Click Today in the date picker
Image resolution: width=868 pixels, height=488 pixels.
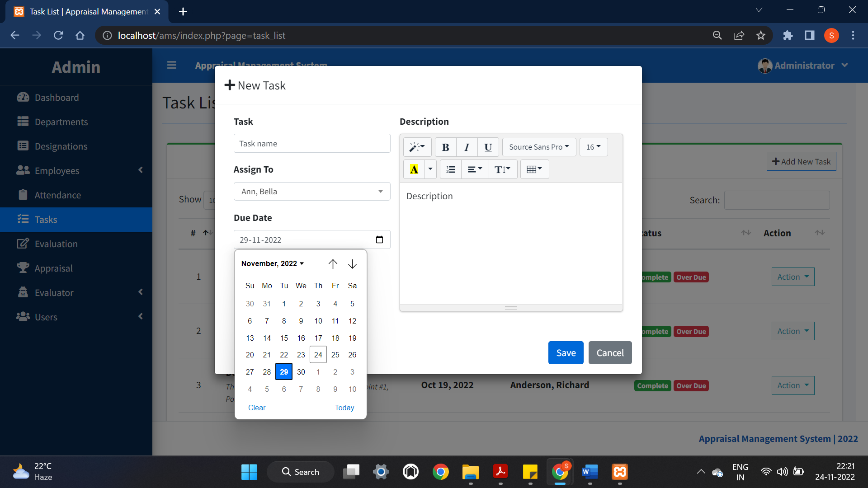click(344, 407)
